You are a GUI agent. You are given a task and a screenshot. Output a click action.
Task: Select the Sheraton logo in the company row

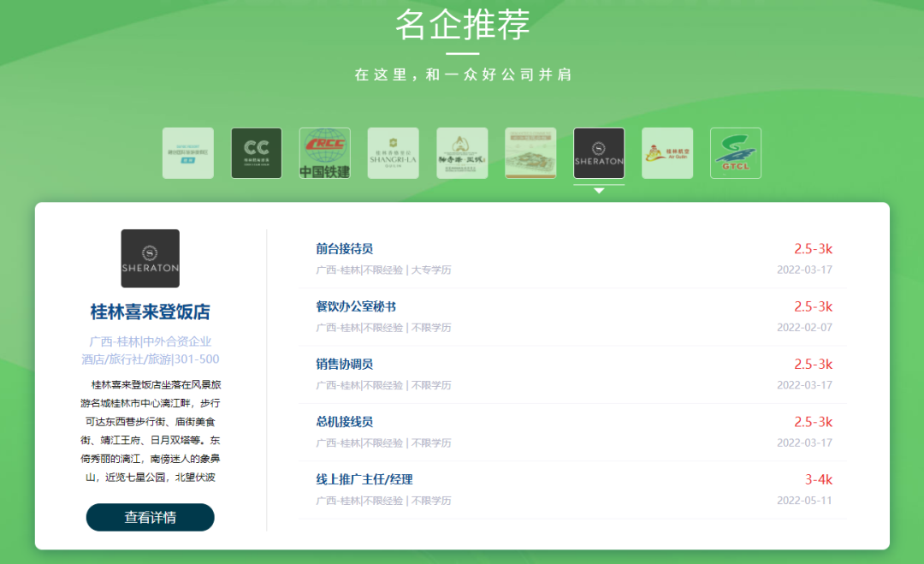(599, 153)
